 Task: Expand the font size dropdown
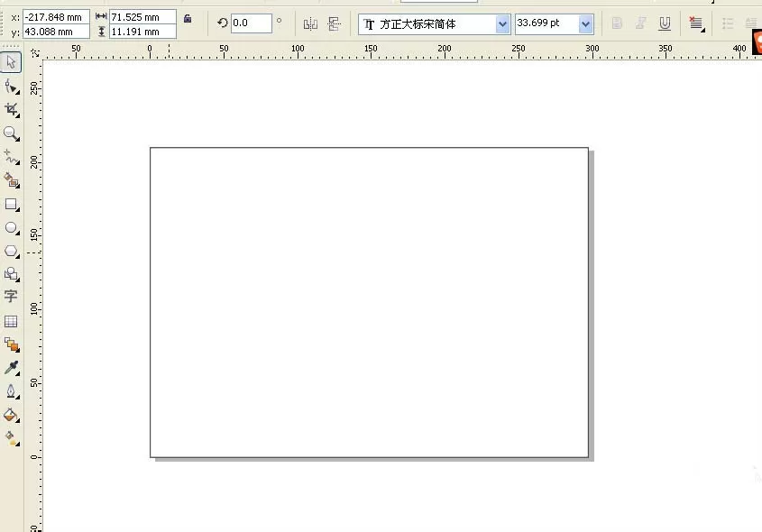point(585,23)
